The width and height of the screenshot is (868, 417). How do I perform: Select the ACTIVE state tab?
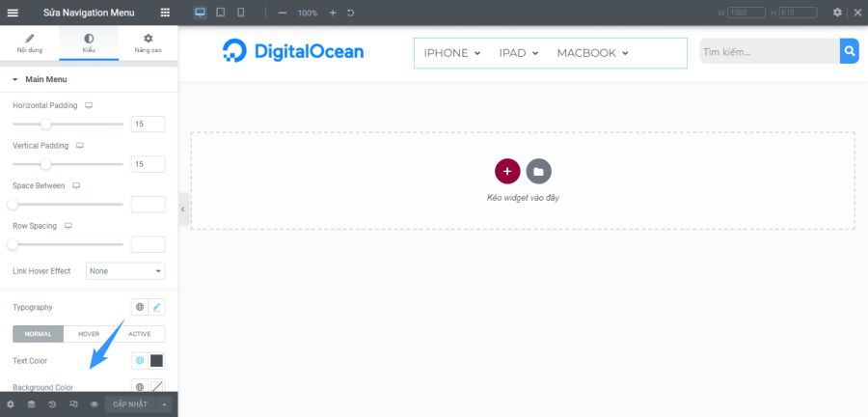[140, 334]
